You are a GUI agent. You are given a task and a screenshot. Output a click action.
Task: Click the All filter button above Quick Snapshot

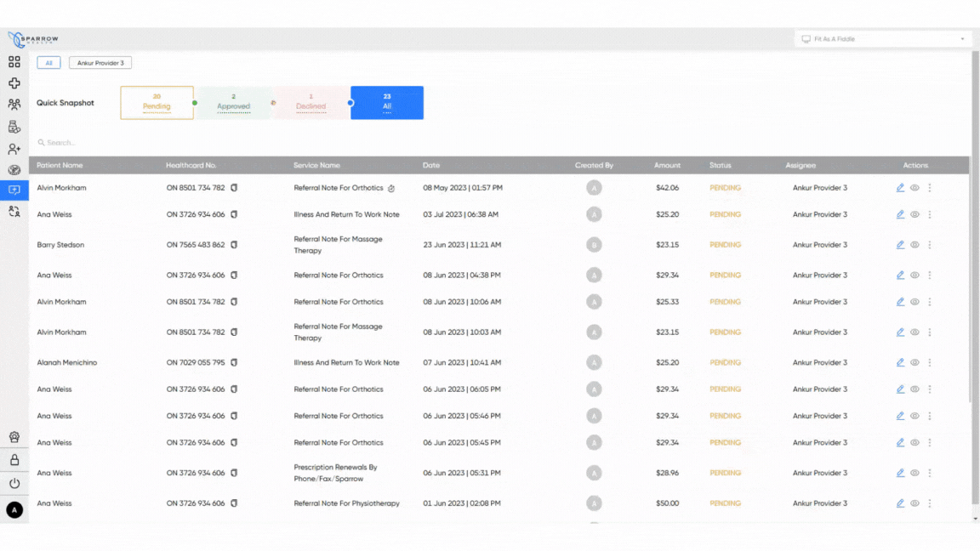pyautogui.click(x=48, y=63)
